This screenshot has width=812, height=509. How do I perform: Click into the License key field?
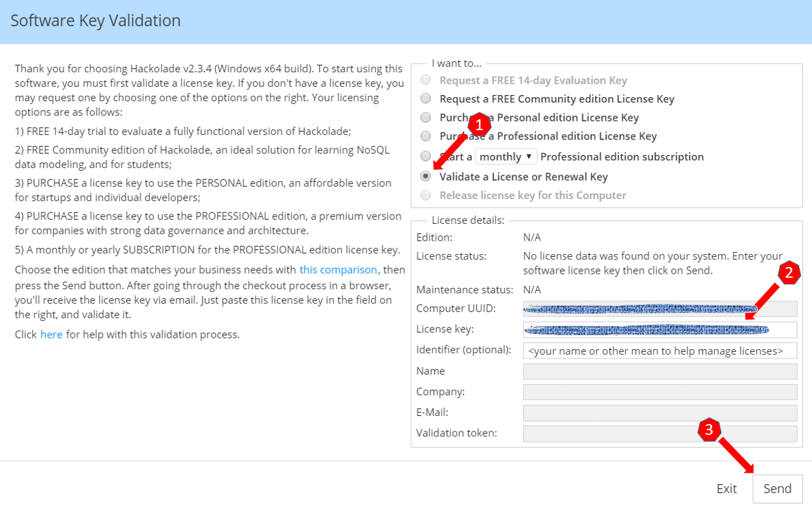660,330
